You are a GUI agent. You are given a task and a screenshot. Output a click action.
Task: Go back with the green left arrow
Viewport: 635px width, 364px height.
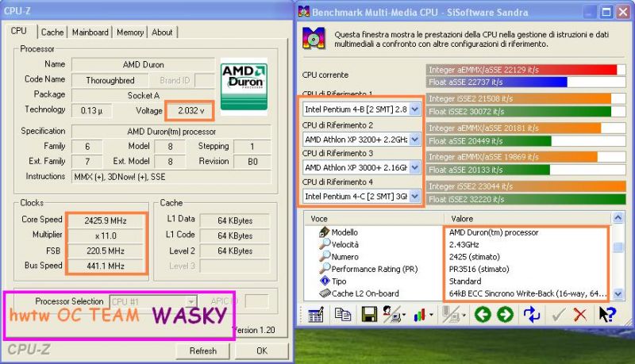pos(483,314)
